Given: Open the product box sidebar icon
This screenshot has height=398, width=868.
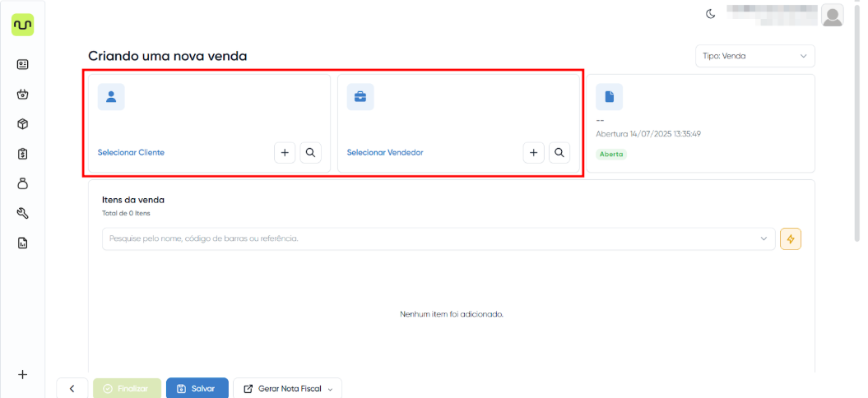Looking at the screenshot, I should [x=23, y=123].
